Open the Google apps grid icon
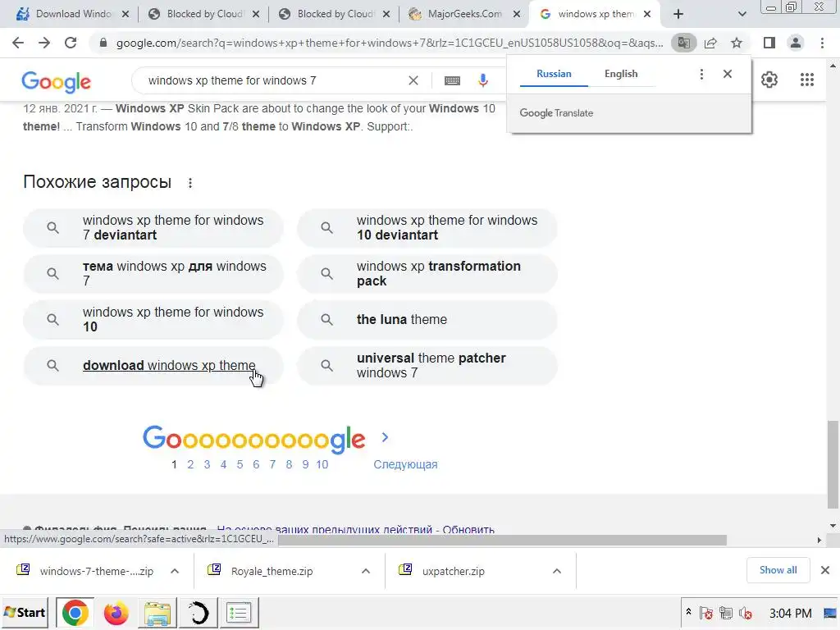The image size is (840, 630). pos(807,80)
